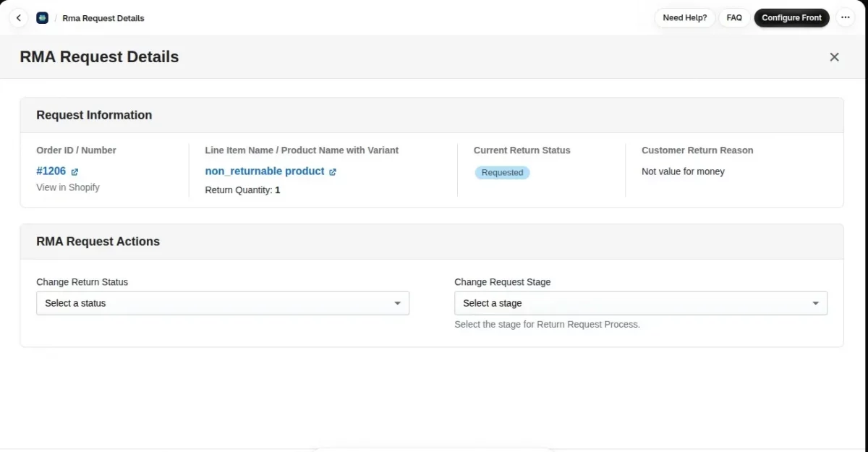This screenshot has width=868, height=452.
Task: Click the Need Help? button
Action: pyautogui.click(x=685, y=18)
